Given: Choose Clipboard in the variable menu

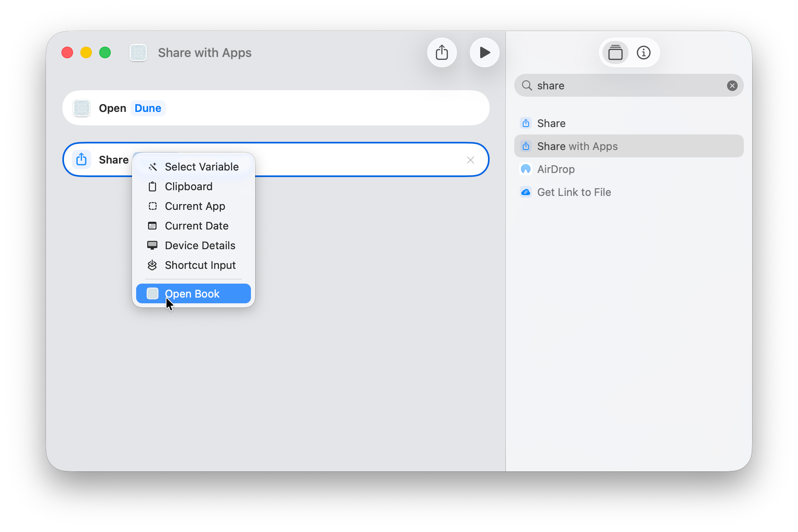Looking at the screenshot, I should [x=189, y=186].
